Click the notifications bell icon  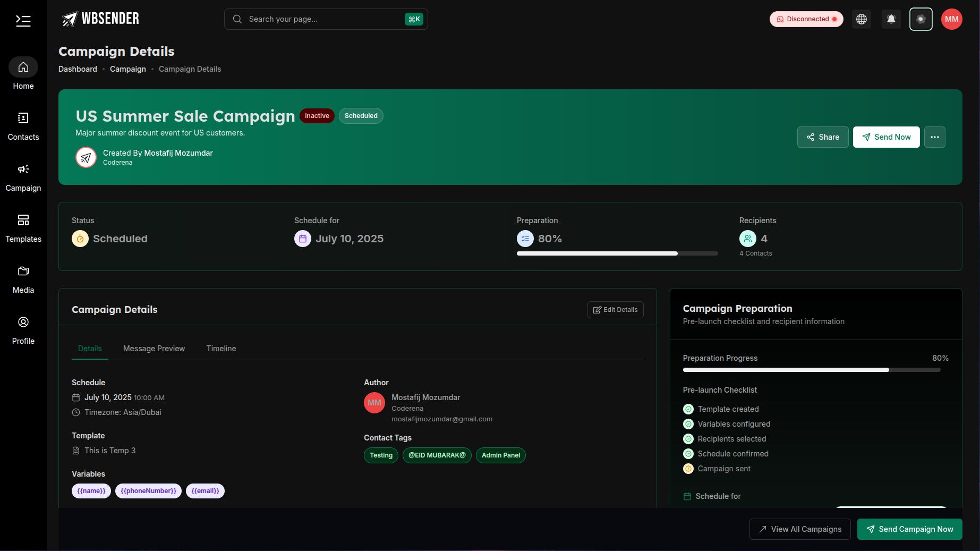tap(891, 19)
